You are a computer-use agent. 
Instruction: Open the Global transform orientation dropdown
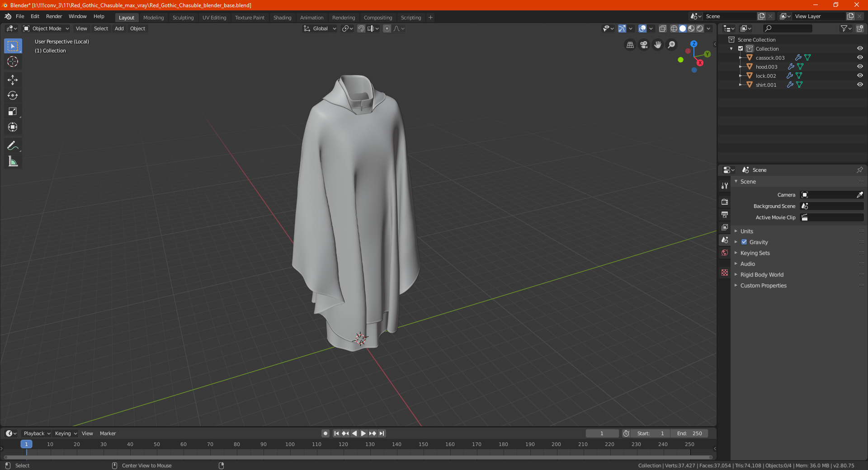[x=320, y=28]
